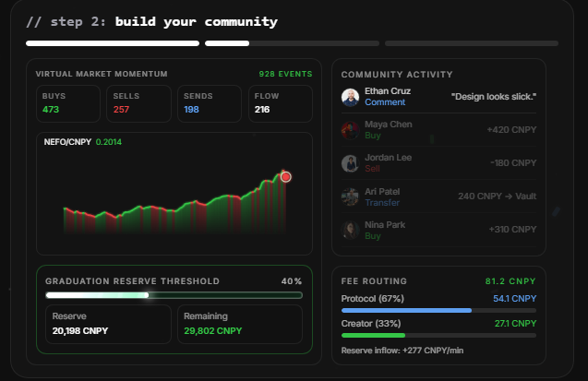Open the Reserve 20,198 CNPY card
This screenshot has height=381, width=588.
(x=108, y=324)
